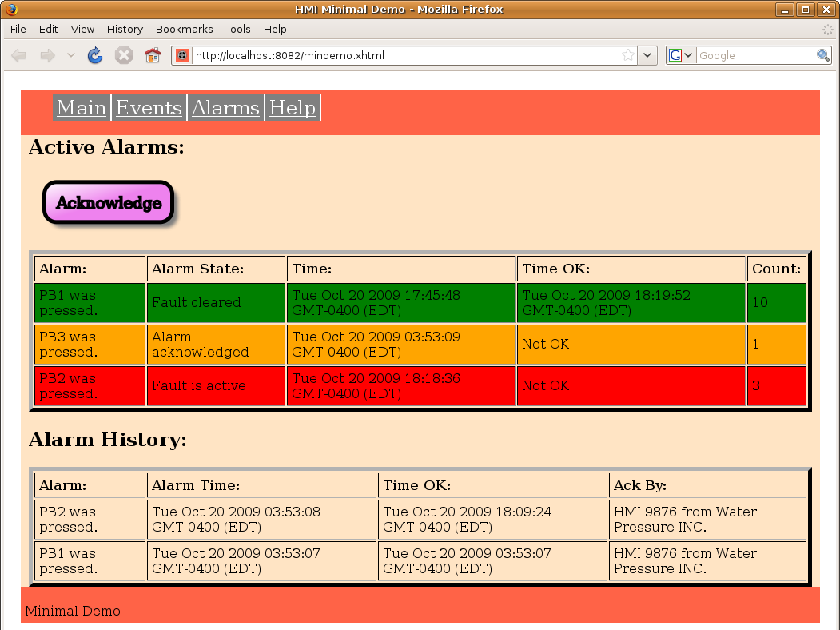Image resolution: width=840 pixels, height=630 pixels.
Task: Open the Tools menu
Action: [x=237, y=29]
